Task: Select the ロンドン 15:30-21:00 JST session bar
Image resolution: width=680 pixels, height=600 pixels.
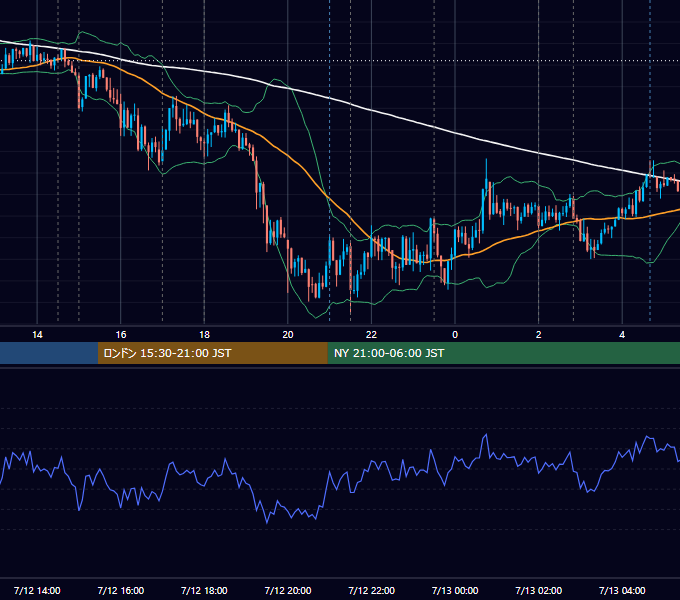Action: (212, 353)
